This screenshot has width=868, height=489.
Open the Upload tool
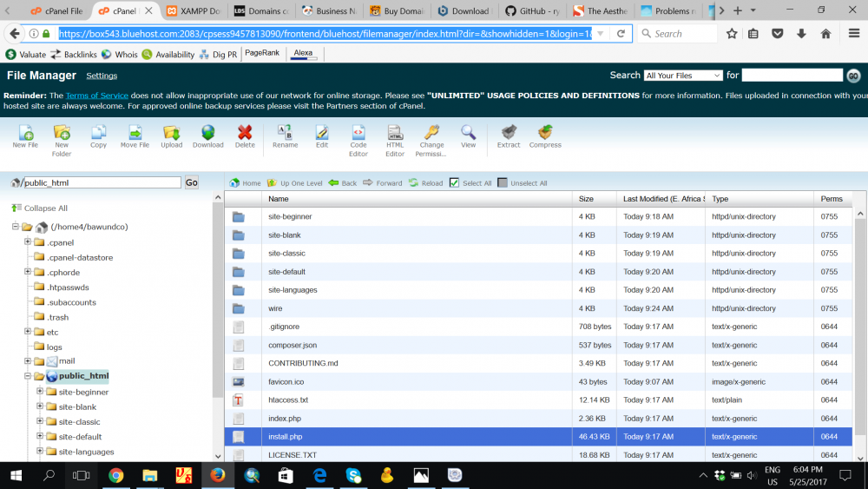pyautogui.click(x=171, y=135)
